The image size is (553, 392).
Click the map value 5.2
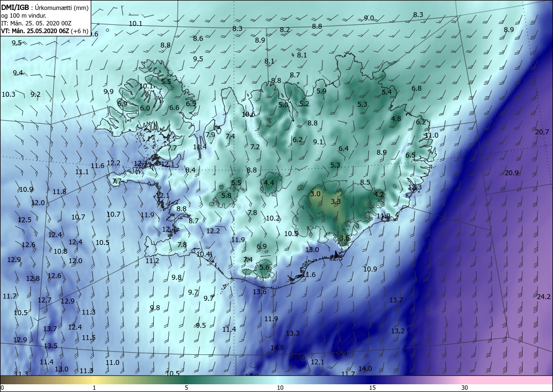pos(304,103)
